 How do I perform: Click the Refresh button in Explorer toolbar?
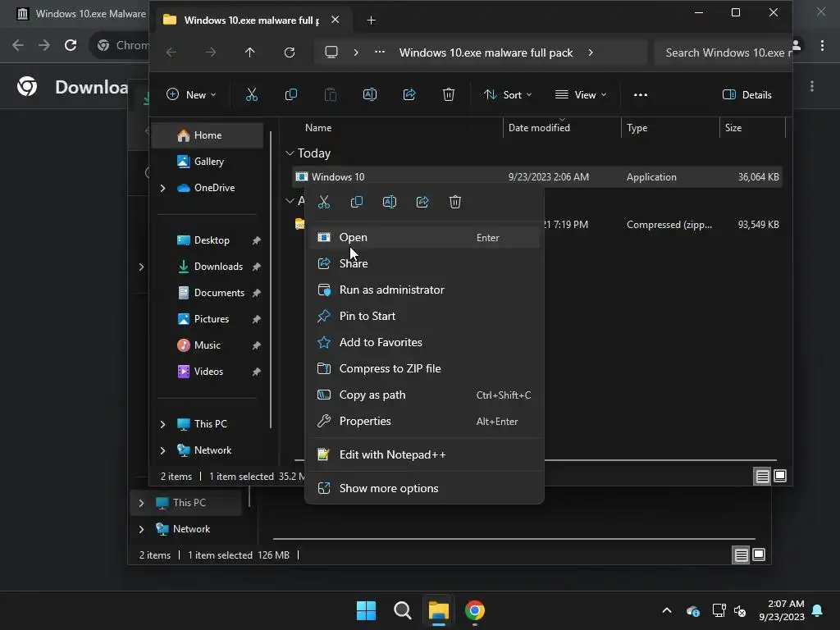[x=290, y=52]
